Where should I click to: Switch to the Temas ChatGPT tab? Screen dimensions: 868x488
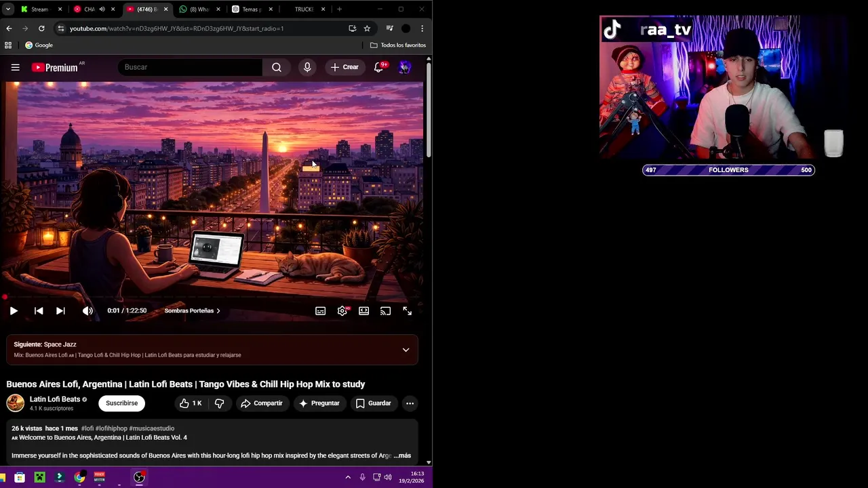[252, 9]
